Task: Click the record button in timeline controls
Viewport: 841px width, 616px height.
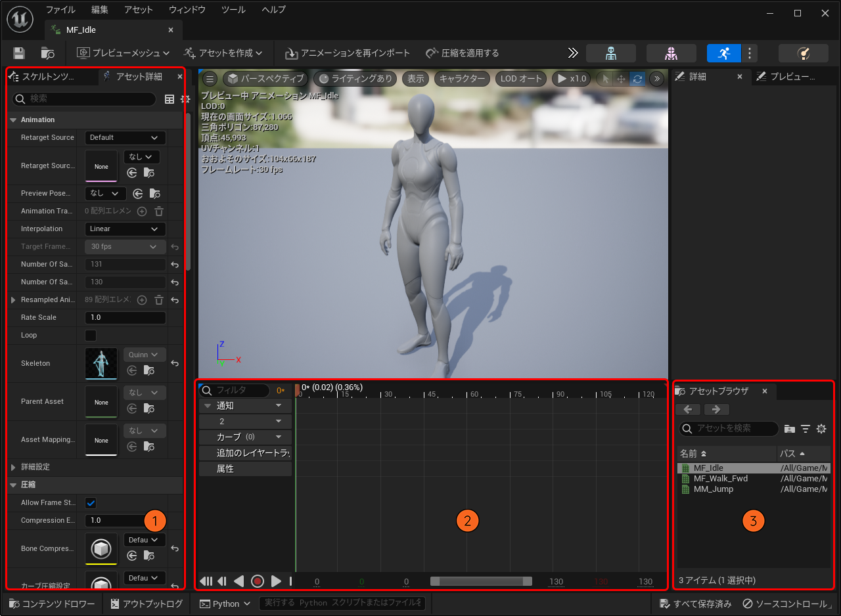Action: click(258, 581)
